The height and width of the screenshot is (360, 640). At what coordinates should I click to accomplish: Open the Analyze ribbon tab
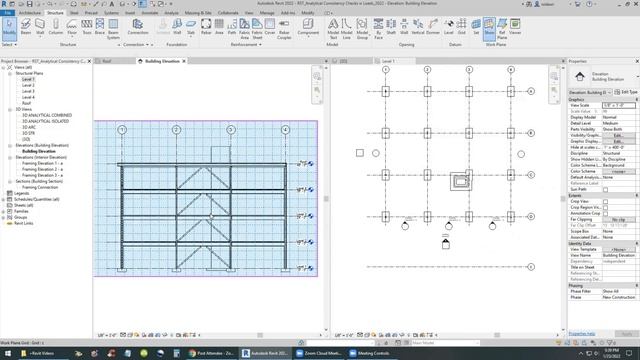click(171, 13)
